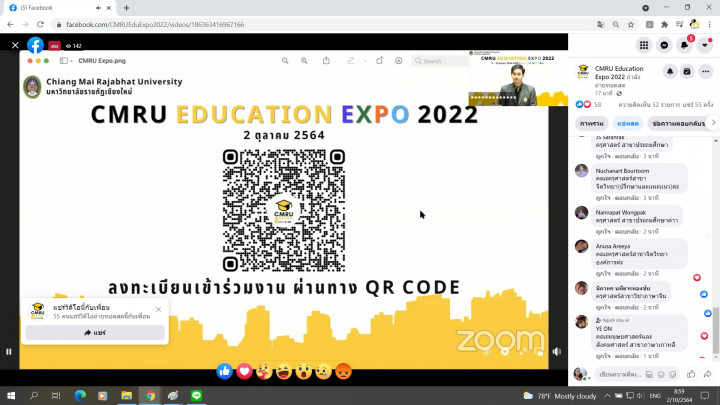Open a new Chrome tab

[126, 8]
